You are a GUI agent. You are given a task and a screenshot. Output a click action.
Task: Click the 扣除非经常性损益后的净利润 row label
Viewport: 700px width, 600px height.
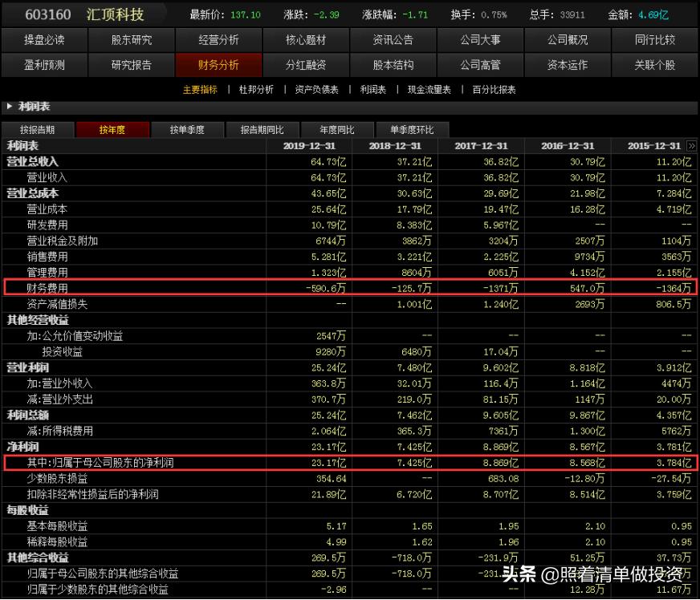click(92, 494)
